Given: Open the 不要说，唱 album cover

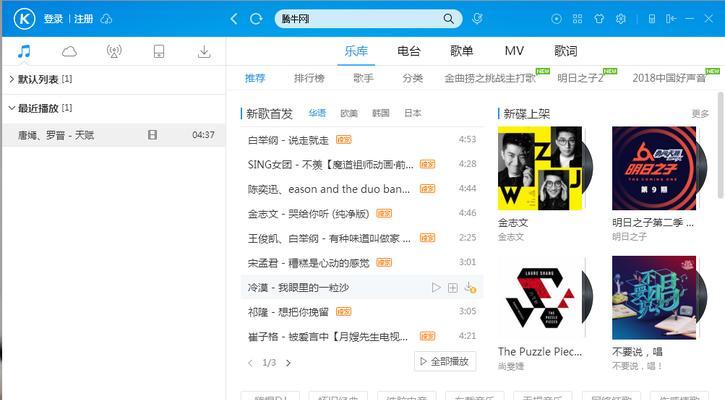Looking at the screenshot, I should click(654, 298).
